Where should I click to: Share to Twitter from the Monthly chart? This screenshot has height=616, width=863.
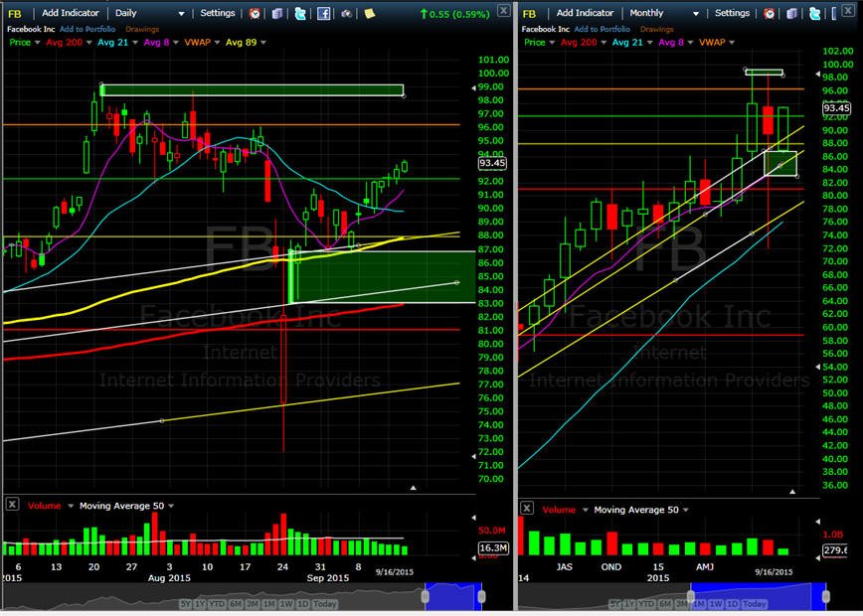[x=815, y=13]
